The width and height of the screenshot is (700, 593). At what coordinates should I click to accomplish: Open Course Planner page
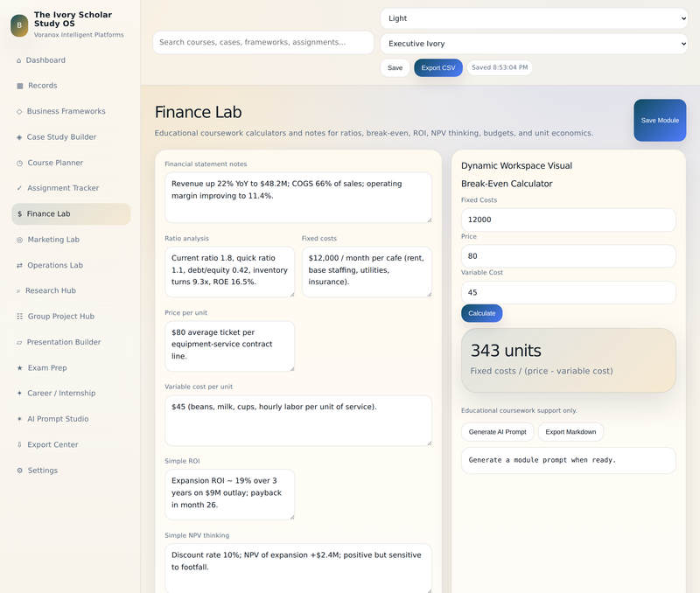click(71, 163)
